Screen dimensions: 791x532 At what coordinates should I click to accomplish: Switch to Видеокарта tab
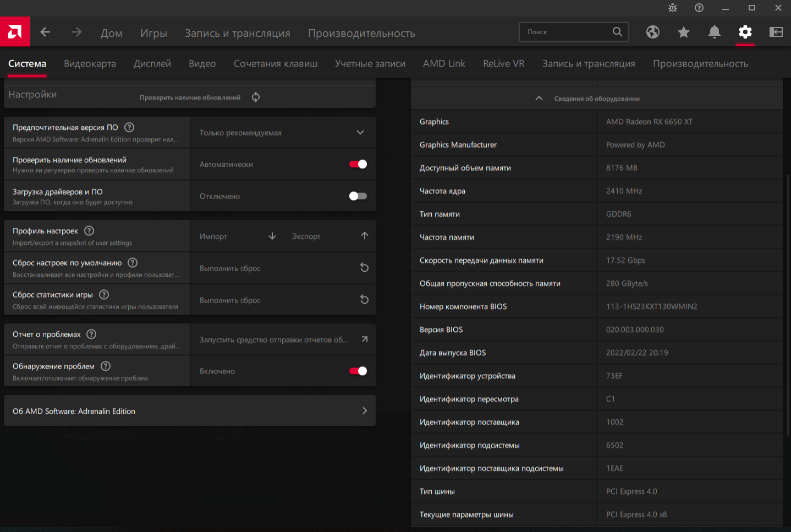[x=90, y=64]
